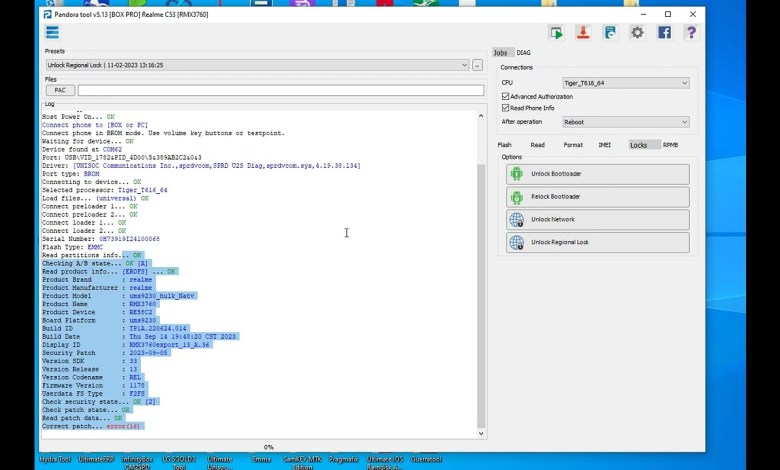
Task: Expand the CPU dropdown showing Tiger_T616_64
Action: pos(625,82)
